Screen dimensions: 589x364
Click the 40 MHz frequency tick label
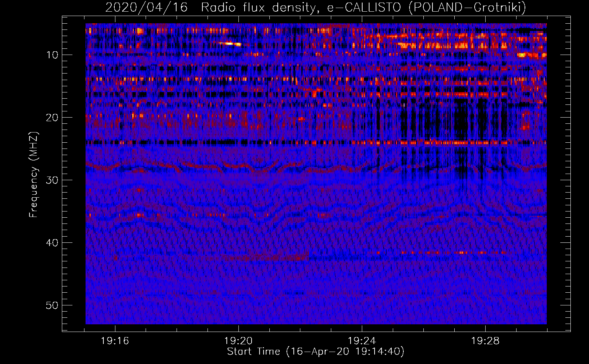(52, 243)
